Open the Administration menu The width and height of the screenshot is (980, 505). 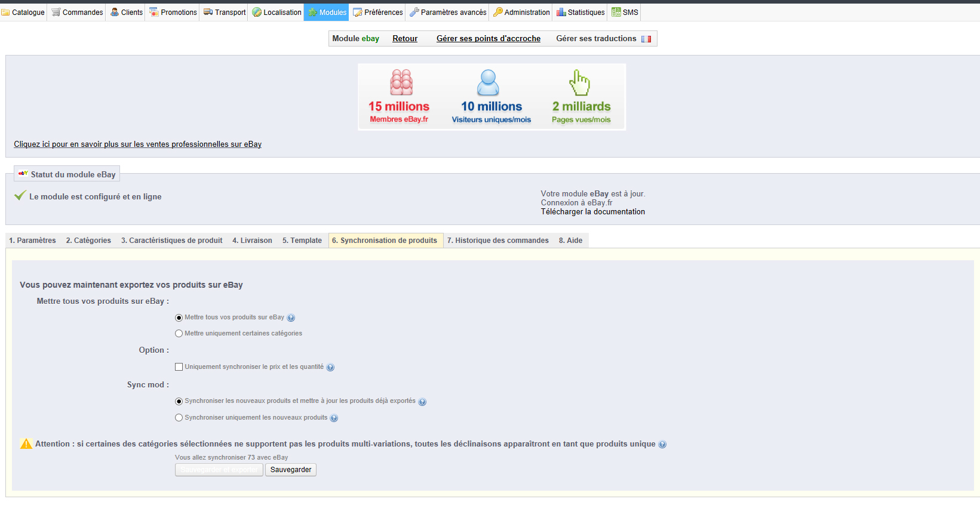click(x=521, y=12)
